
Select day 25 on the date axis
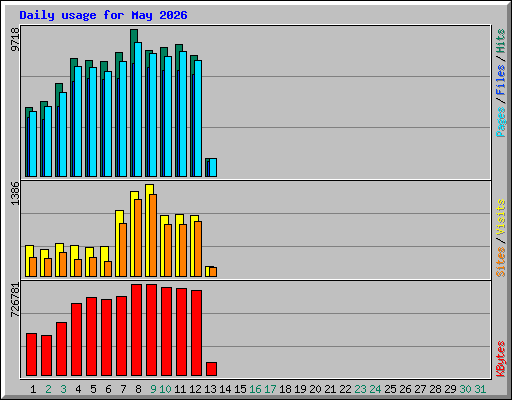pyautogui.click(x=390, y=389)
